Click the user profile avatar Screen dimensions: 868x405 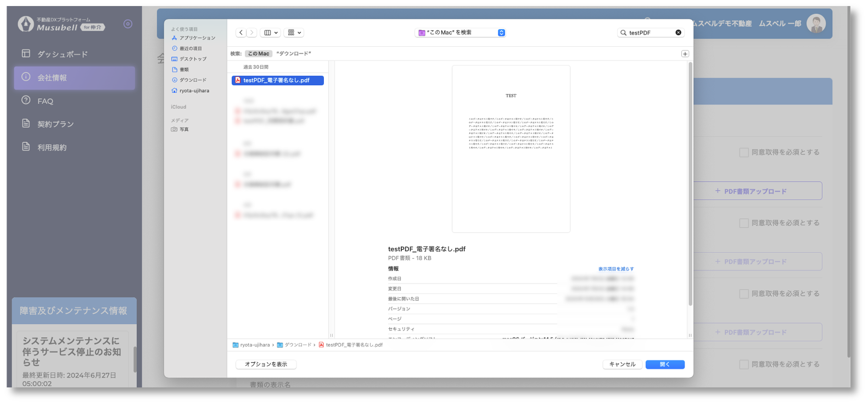click(816, 24)
